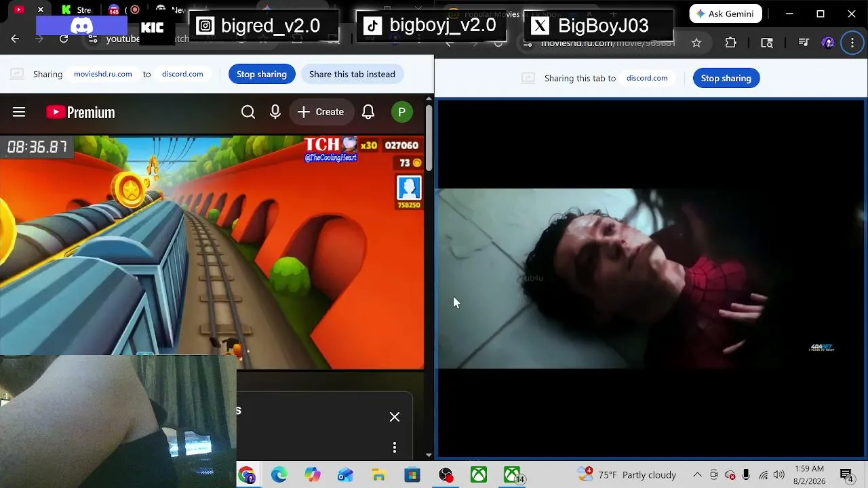The image size is (868, 488).
Task: Click the microphone tray icon
Action: pos(746,474)
